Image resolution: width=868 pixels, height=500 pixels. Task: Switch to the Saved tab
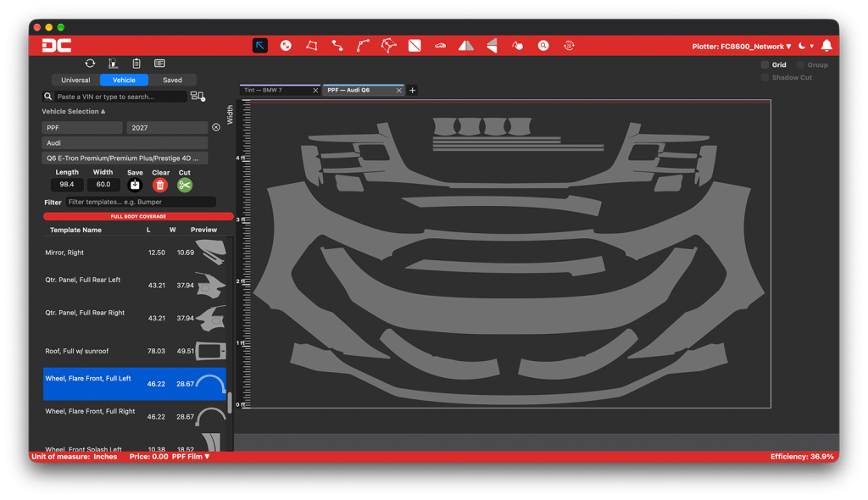[172, 81]
